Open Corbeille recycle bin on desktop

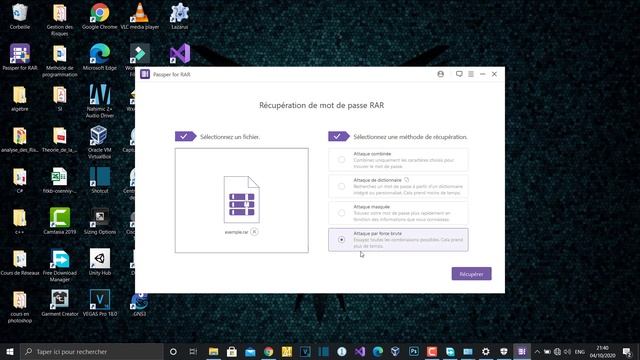pos(20,16)
